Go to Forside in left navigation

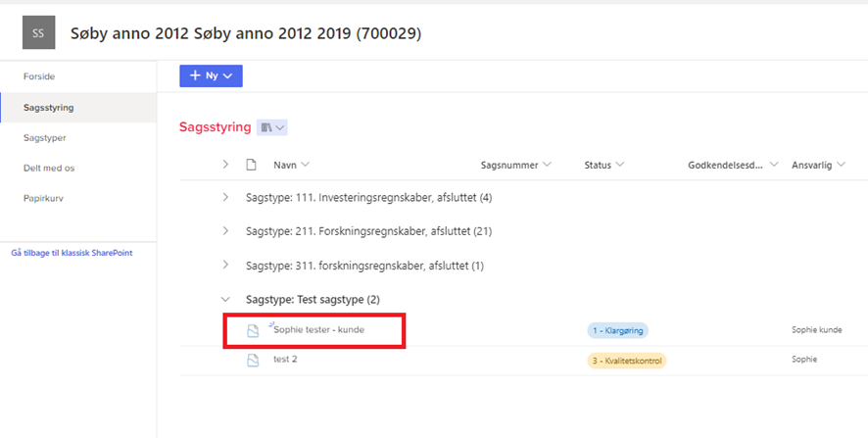[x=39, y=76]
